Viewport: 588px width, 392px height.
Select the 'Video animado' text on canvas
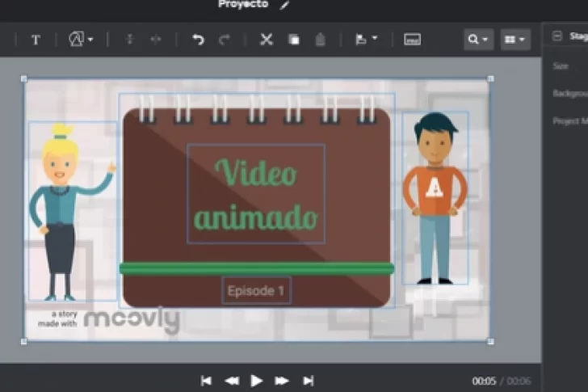pyautogui.click(x=256, y=194)
